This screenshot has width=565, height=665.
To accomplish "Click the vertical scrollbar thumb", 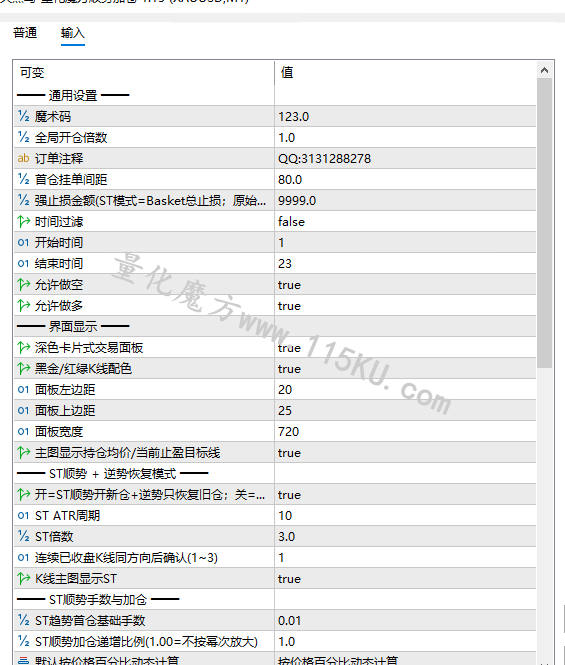I will (x=545, y=223).
